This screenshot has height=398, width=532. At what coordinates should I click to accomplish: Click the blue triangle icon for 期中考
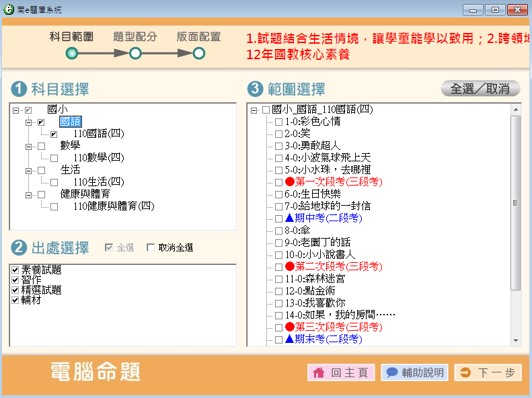289,217
